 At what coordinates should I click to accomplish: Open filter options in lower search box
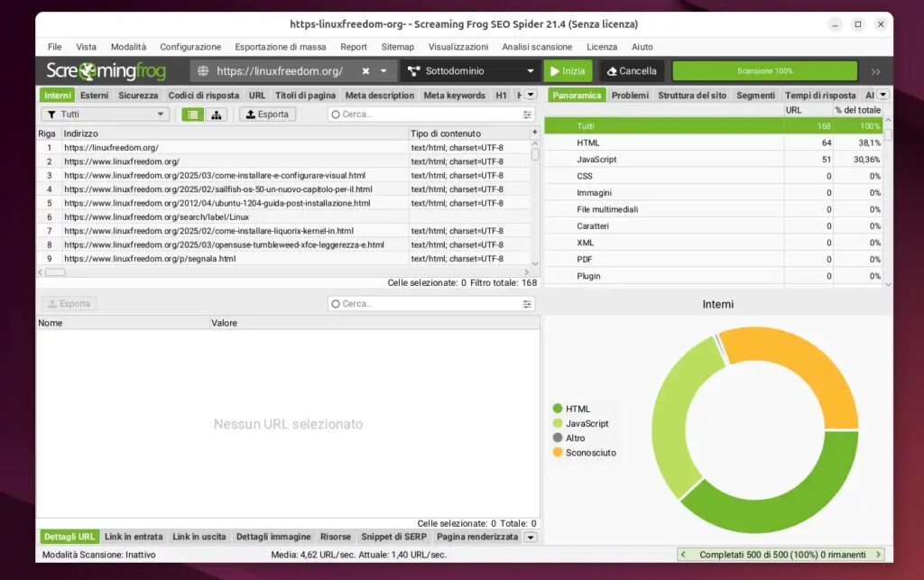527,304
